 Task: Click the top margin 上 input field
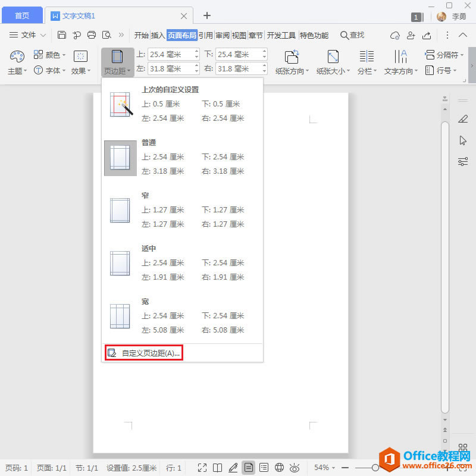click(x=173, y=54)
